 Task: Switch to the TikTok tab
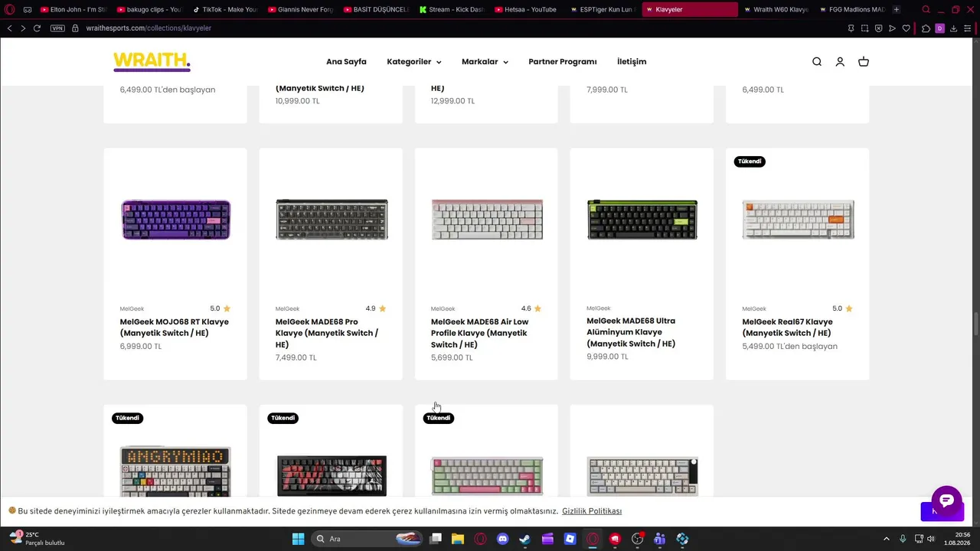coord(225,10)
